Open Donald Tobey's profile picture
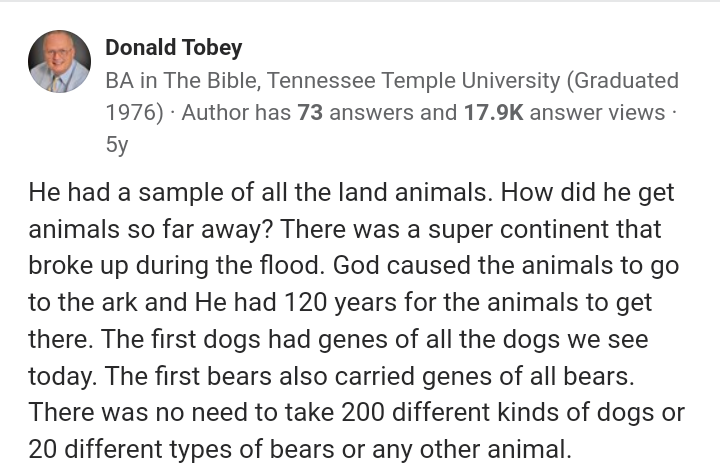The height and width of the screenshot is (470, 720). tap(59, 61)
